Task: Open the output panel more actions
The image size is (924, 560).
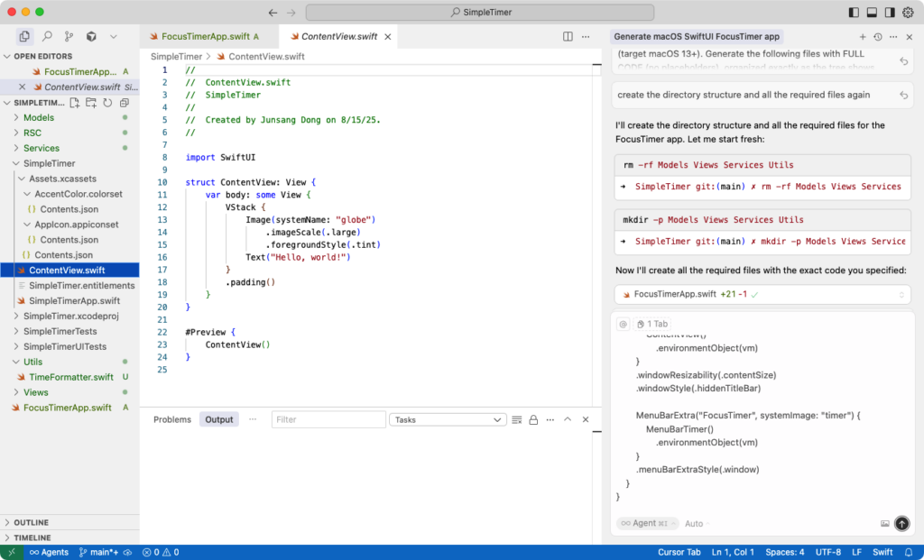Action: click(x=550, y=420)
